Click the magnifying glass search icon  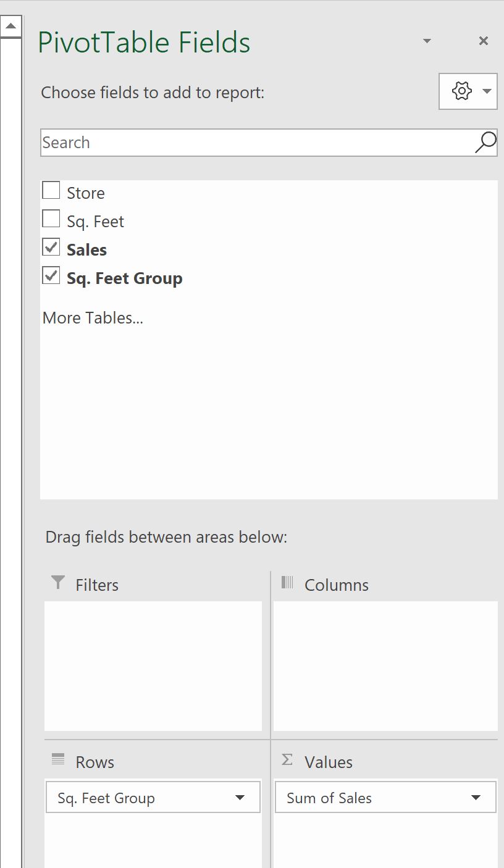tap(485, 142)
